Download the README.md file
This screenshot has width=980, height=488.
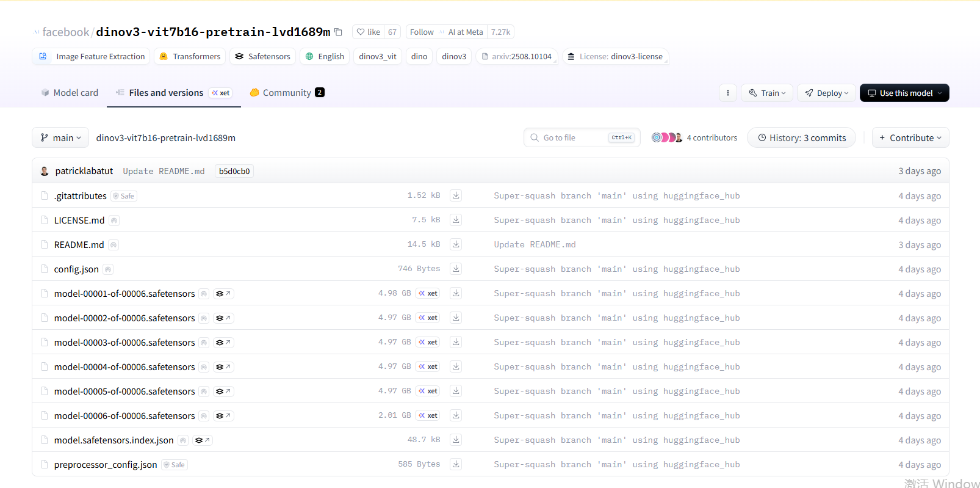tap(456, 244)
